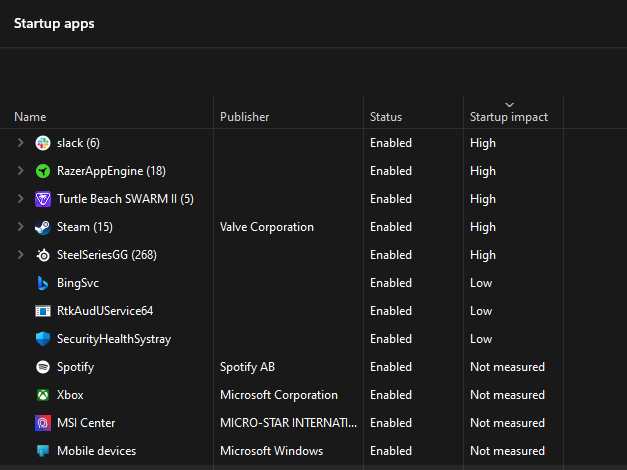Select the Mobile devices entry name
The width and height of the screenshot is (627, 470).
(96, 451)
